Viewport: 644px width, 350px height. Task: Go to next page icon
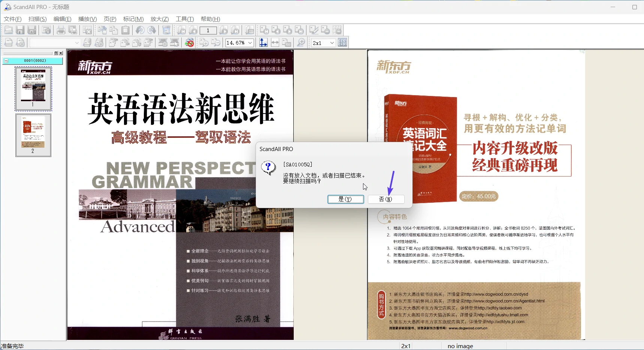point(224,30)
